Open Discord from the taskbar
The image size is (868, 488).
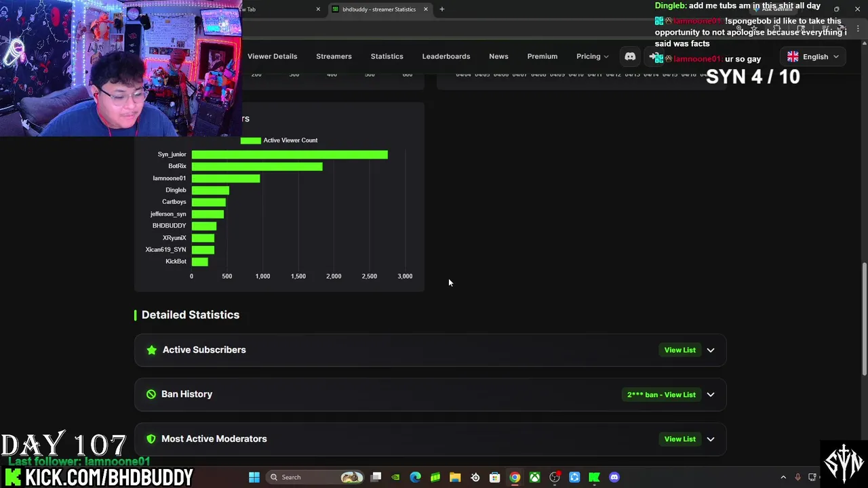click(x=614, y=477)
